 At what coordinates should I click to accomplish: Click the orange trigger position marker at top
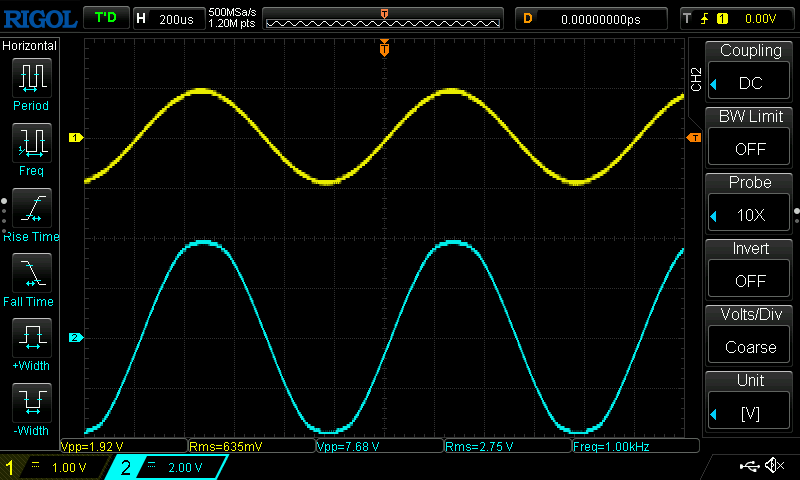pyautogui.click(x=384, y=48)
